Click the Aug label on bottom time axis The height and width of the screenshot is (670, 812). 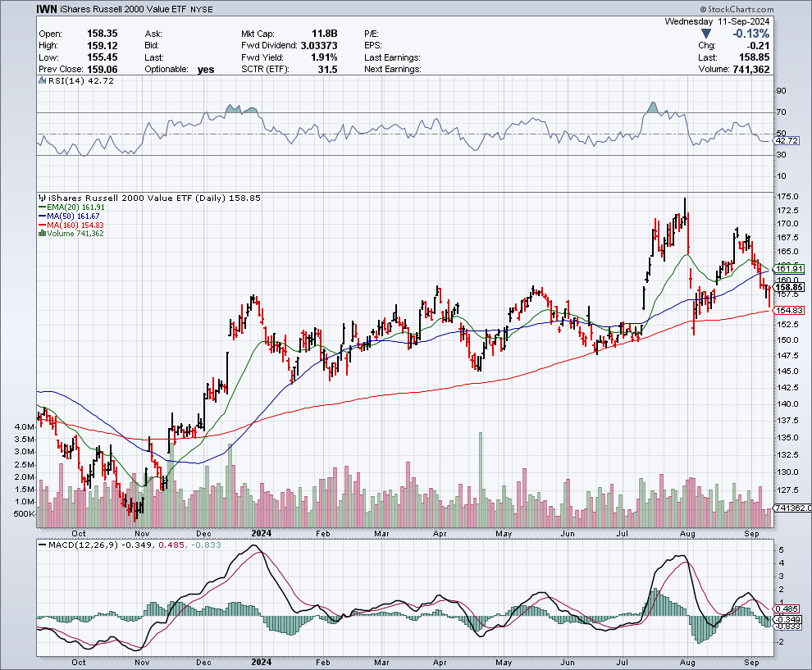690,661
